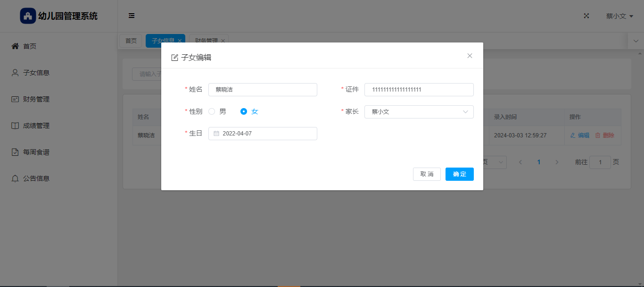Click the 生日 date field
This screenshot has height=287, width=644.
click(263, 134)
